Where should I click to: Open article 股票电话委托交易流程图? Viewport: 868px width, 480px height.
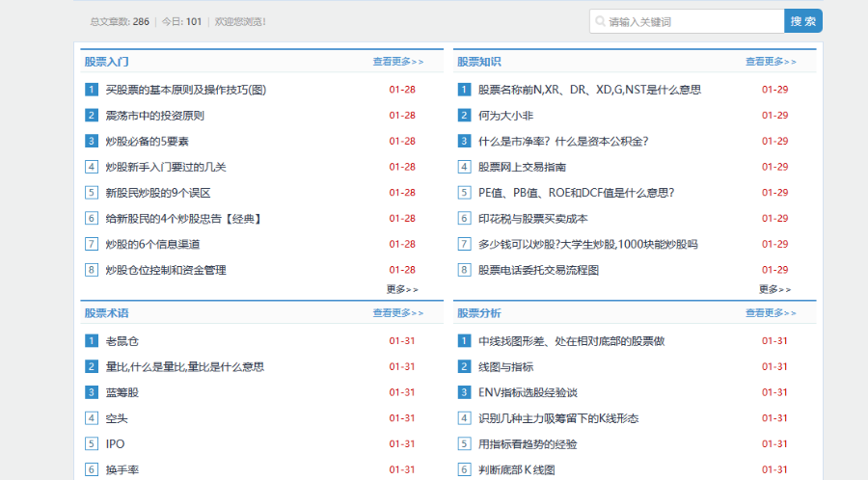pos(538,270)
